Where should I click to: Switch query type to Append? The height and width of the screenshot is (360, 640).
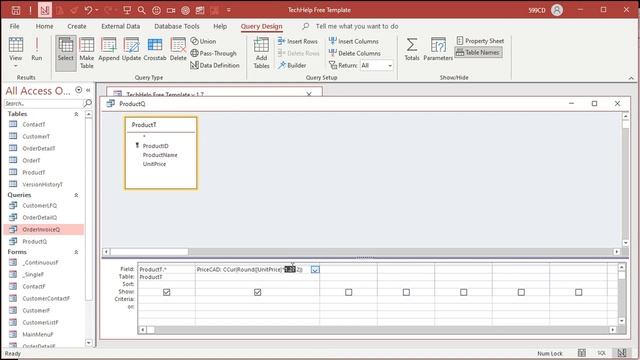[109, 49]
